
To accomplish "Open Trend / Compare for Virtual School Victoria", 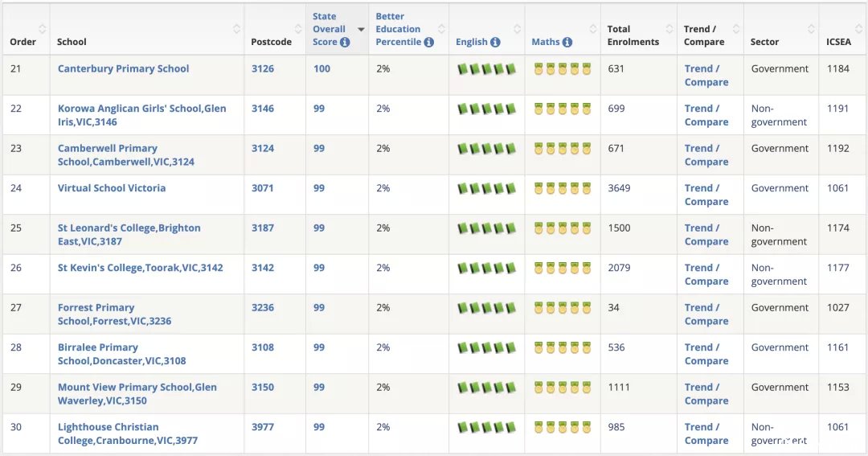I will click(706, 195).
